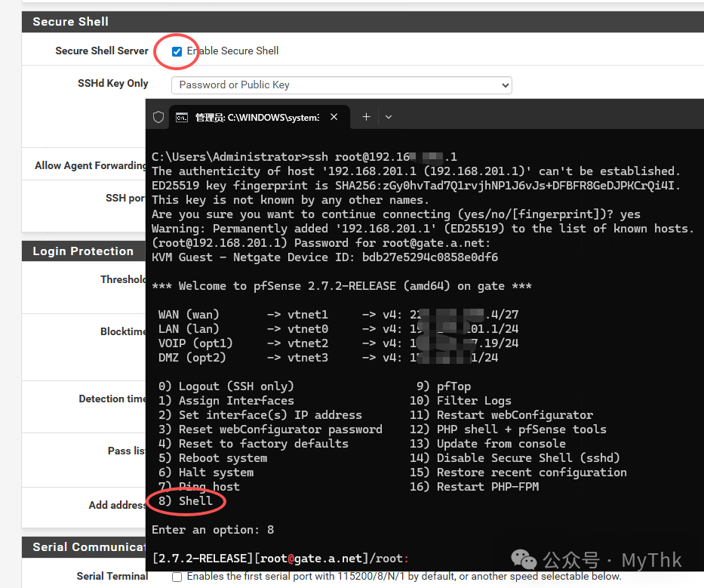This screenshot has height=588, width=704.
Task: Click the KVM Guest Netgate Device ID line
Action: pos(324,257)
